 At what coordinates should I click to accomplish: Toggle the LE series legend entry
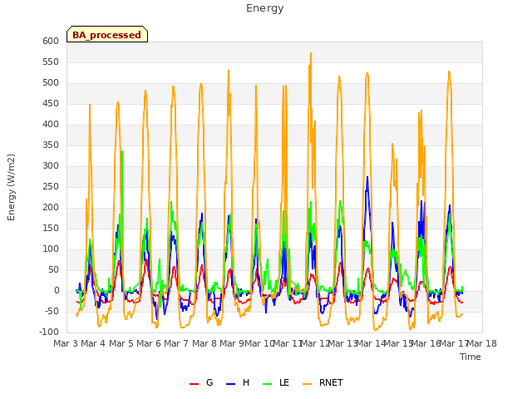(x=276, y=382)
